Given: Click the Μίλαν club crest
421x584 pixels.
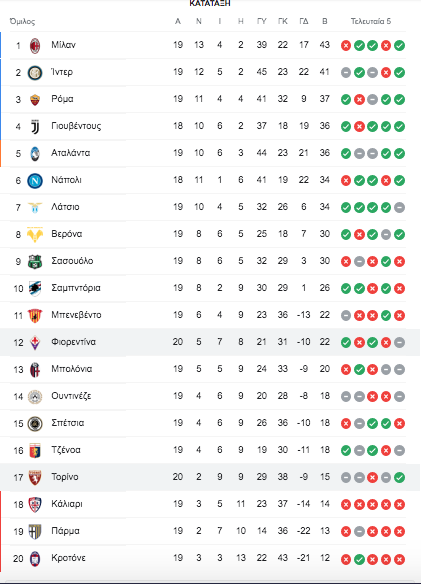Looking at the screenshot, I should pos(35,45).
